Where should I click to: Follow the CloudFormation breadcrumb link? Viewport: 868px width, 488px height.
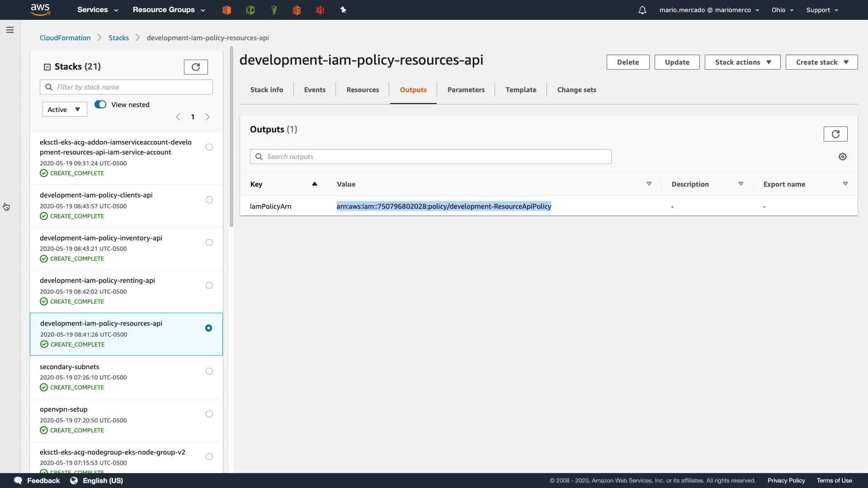(x=65, y=38)
